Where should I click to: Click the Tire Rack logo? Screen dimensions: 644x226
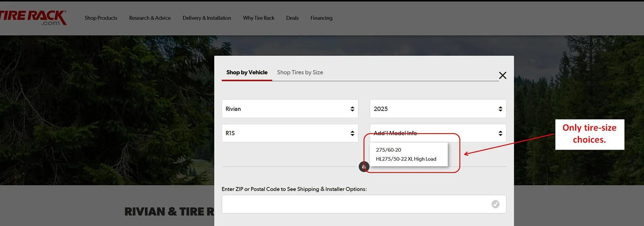tap(33, 18)
